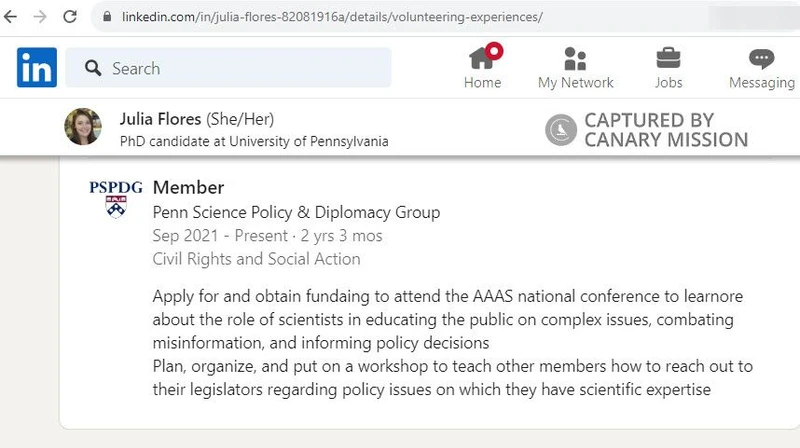
Task: Click the LinkedIn logo icon
Action: [37, 68]
